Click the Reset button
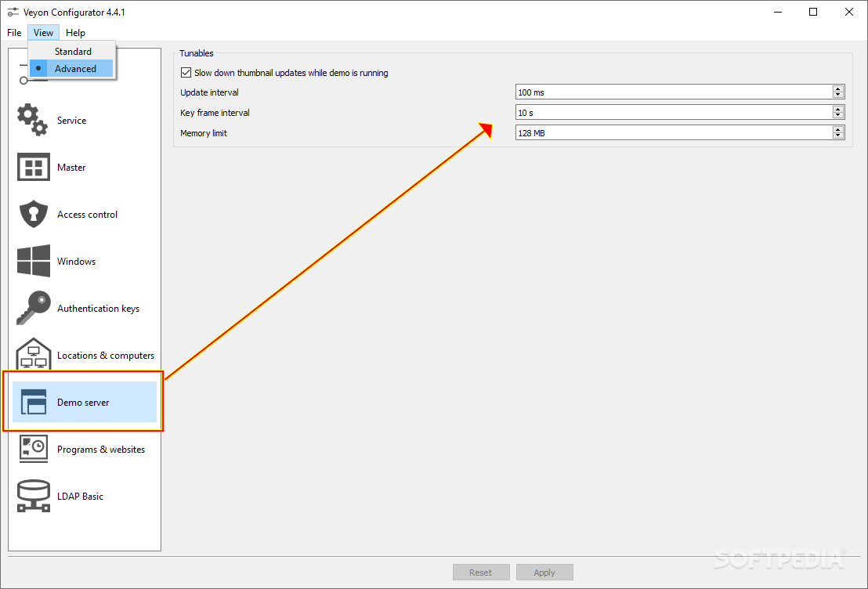 pyautogui.click(x=480, y=573)
